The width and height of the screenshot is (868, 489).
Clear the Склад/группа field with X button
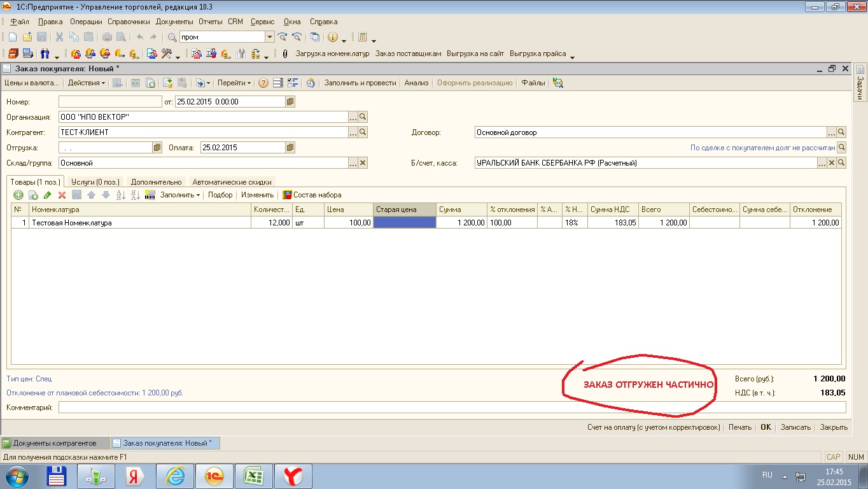[363, 163]
